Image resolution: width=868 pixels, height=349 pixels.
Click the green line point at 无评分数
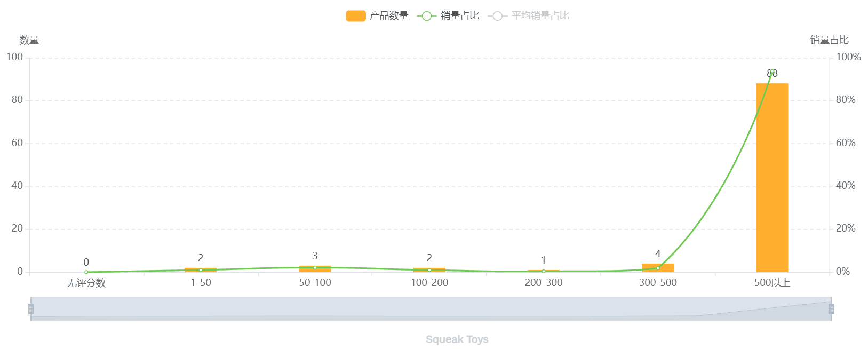pos(86,272)
